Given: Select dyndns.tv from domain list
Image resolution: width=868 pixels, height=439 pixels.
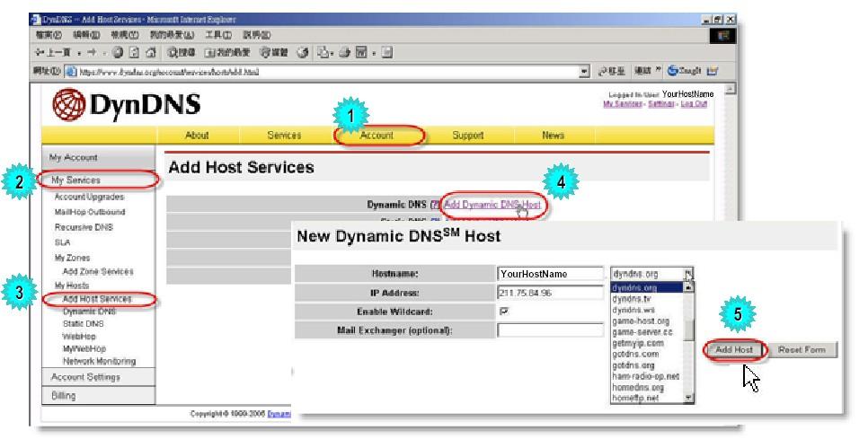Looking at the screenshot, I should pos(632,299).
